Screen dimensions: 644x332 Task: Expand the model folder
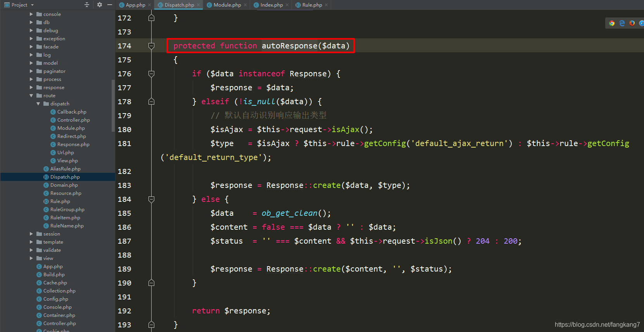click(31, 63)
